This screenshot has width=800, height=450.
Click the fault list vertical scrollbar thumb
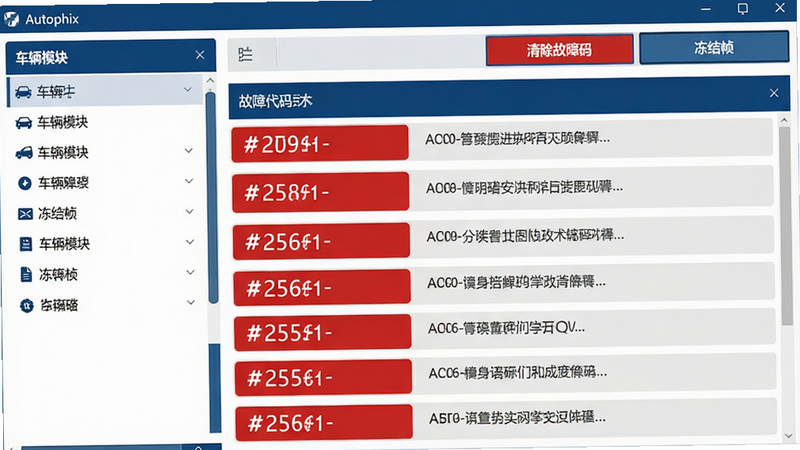pos(786,226)
